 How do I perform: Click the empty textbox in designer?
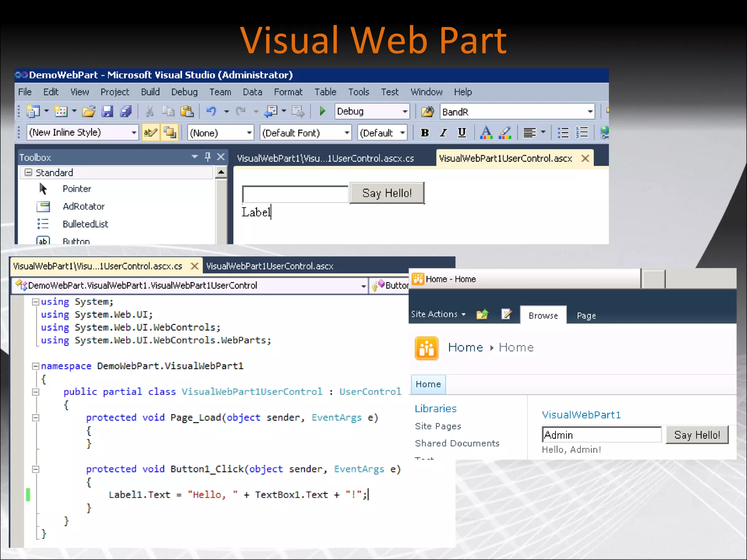(x=295, y=194)
